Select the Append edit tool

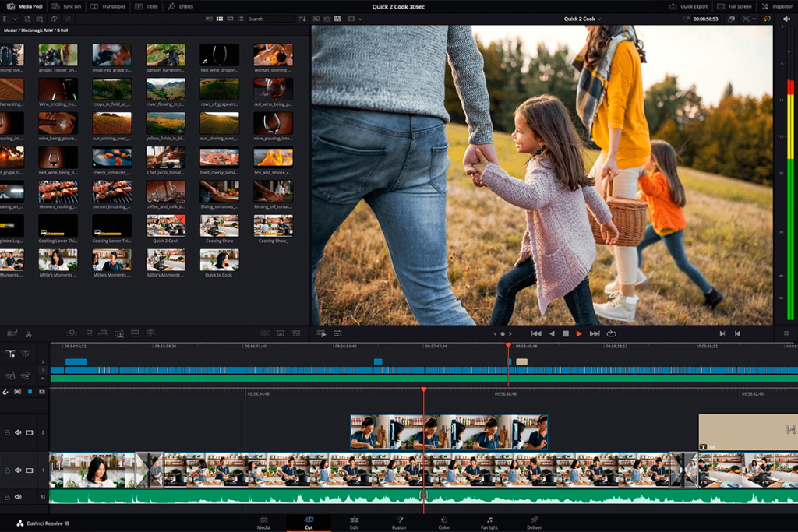(88, 333)
